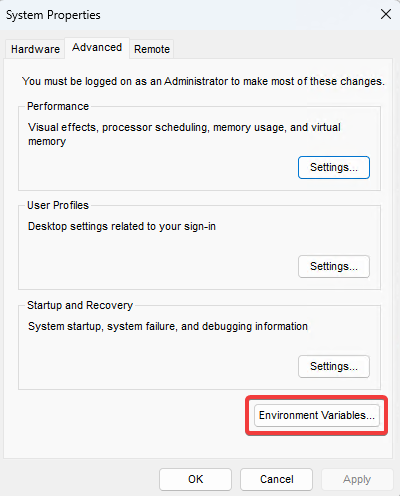
Task: Dismiss the dialog with Cancel
Action: click(x=276, y=479)
